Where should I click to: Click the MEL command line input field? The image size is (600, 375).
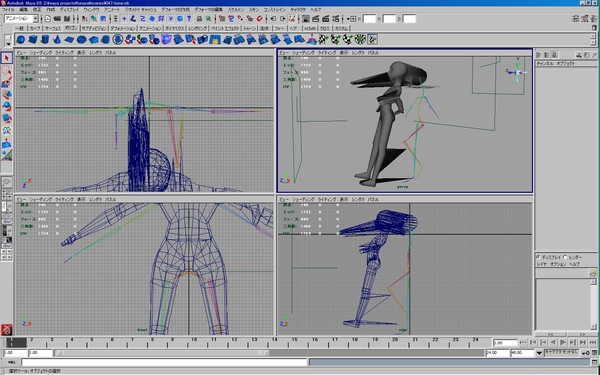tap(164, 362)
